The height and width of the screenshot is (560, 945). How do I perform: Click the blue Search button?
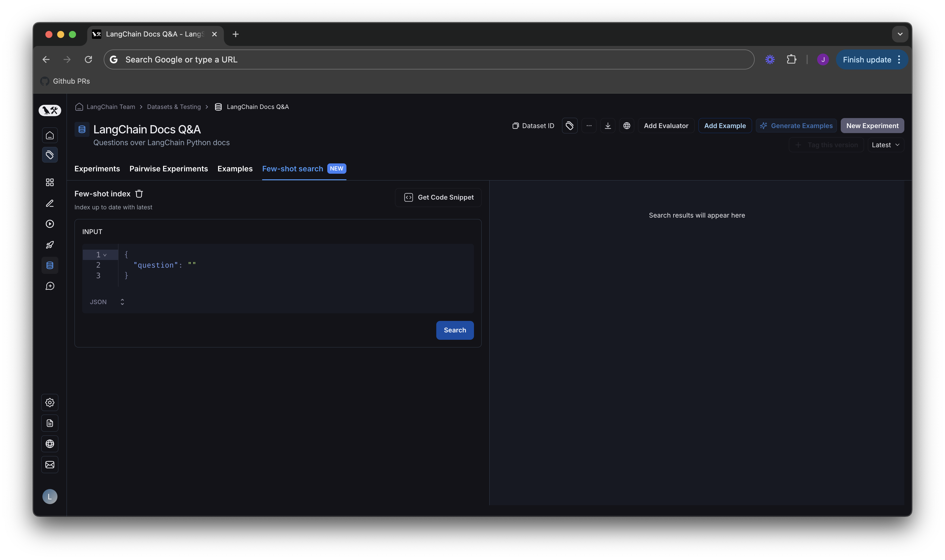455,330
